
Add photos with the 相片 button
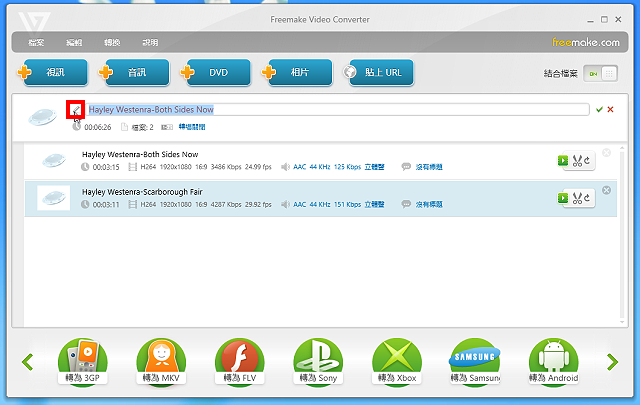tap(300, 73)
